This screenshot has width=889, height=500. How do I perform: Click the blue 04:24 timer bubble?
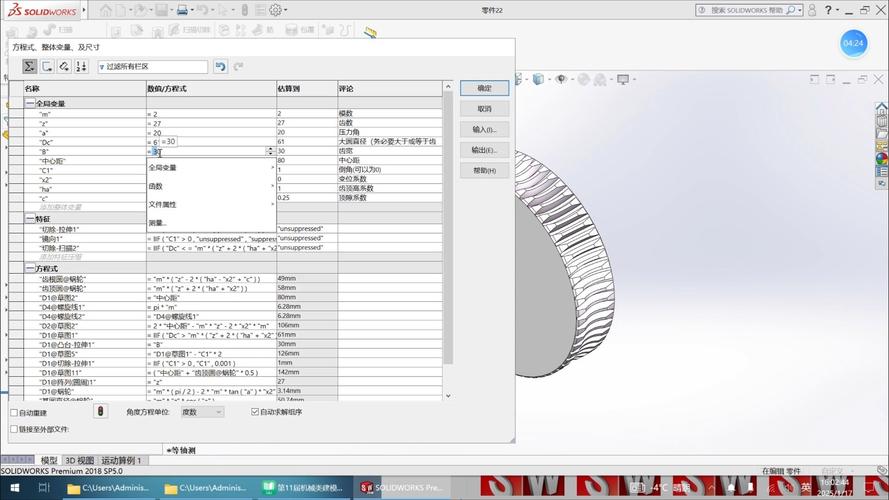tap(853, 43)
